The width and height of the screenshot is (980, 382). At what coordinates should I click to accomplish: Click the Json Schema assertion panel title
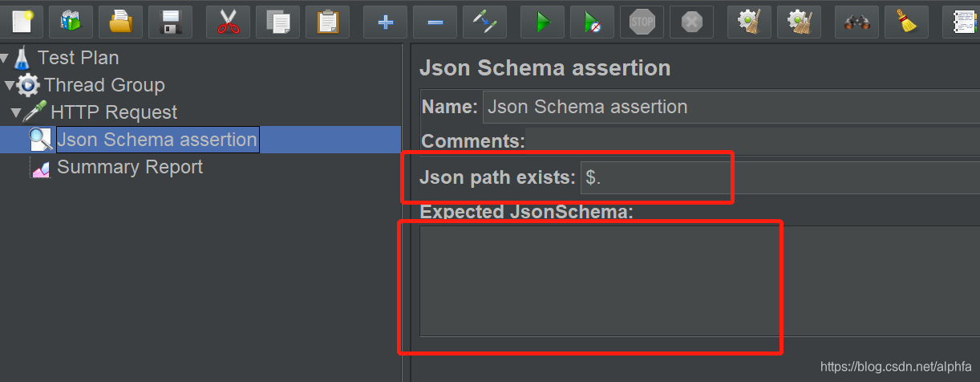point(545,68)
